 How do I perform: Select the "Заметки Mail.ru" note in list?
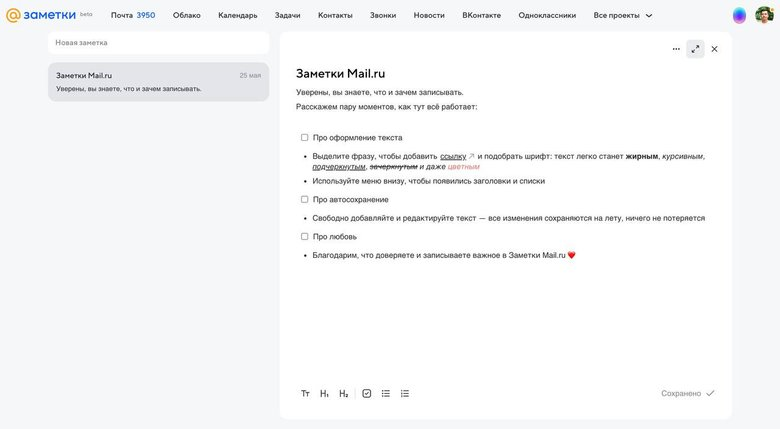coord(158,82)
